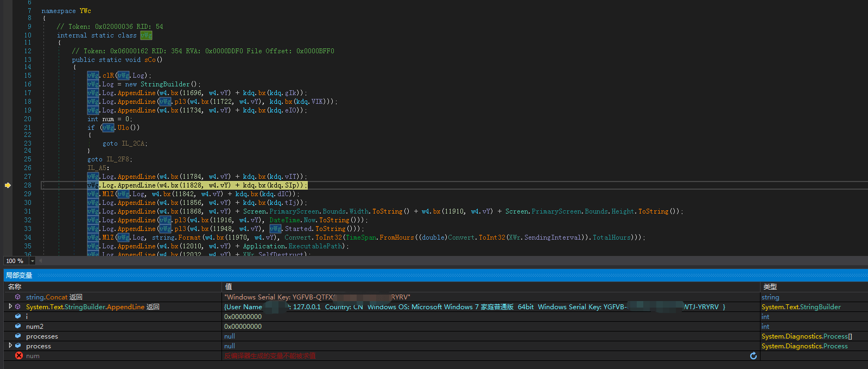Image resolution: width=868 pixels, height=369 pixels.
Task: Click the current statement arrow at line 28
Action: [x=8, y=185]
